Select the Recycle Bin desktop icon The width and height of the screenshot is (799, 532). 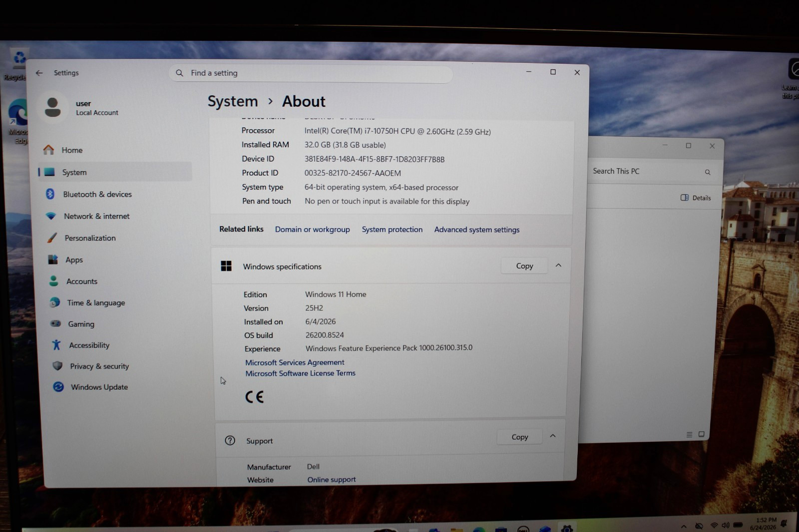point(18,65)
